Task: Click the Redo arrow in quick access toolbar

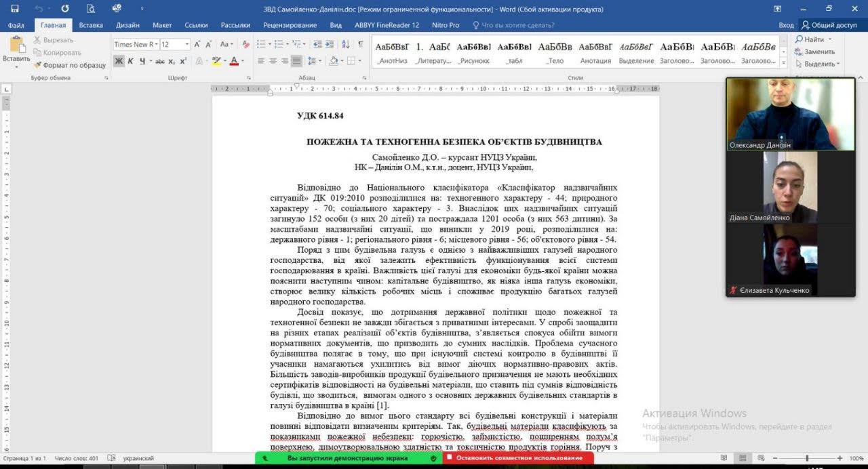Action: 64,9
